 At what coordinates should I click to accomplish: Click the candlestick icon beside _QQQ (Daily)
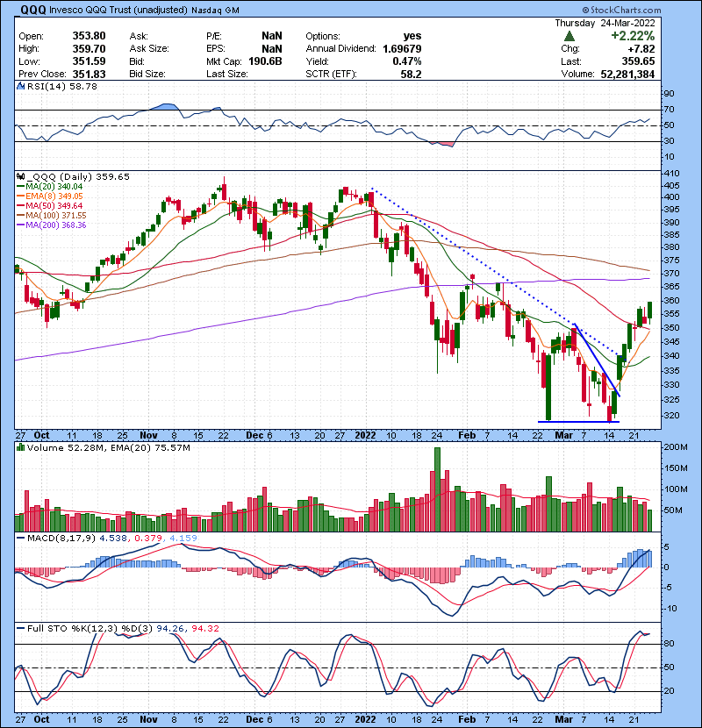20,177
